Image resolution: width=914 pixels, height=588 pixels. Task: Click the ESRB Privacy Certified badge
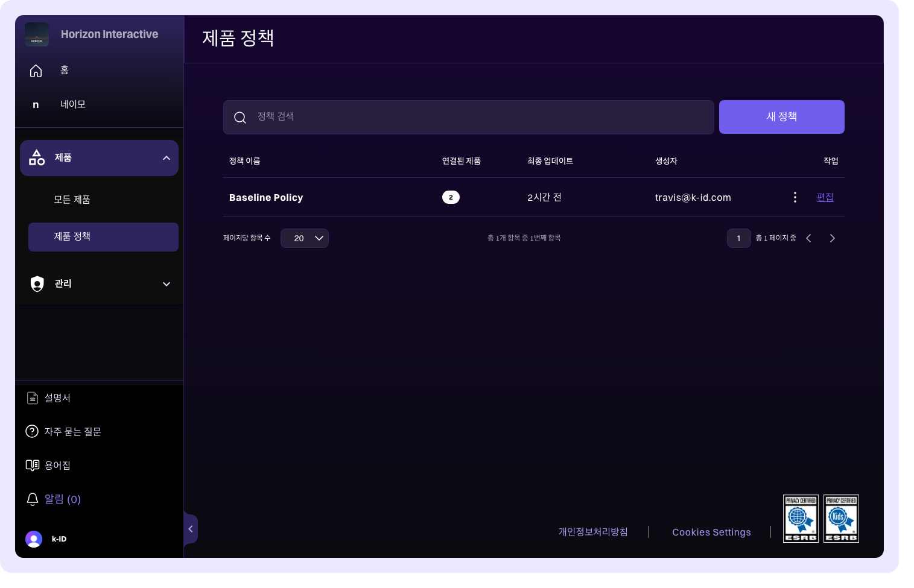click(x=801, y=519)
